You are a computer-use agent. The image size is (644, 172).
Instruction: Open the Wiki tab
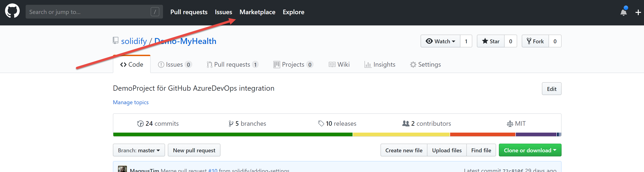(339, 65)
